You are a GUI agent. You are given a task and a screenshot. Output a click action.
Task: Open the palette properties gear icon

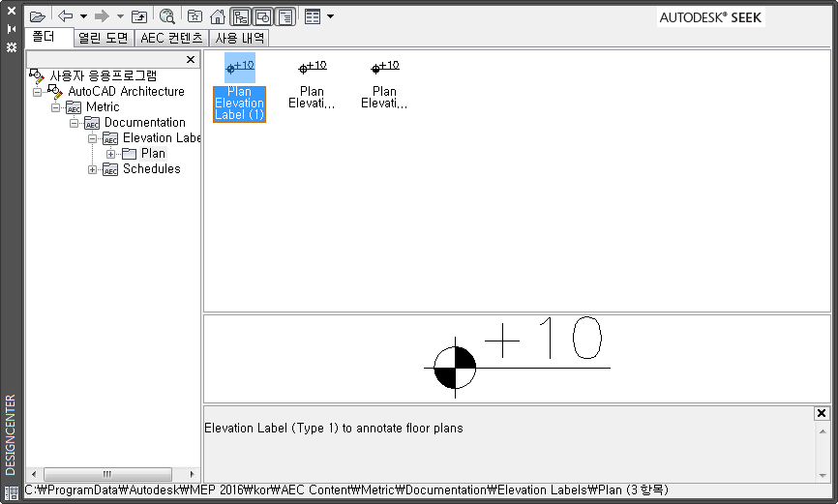12,47
